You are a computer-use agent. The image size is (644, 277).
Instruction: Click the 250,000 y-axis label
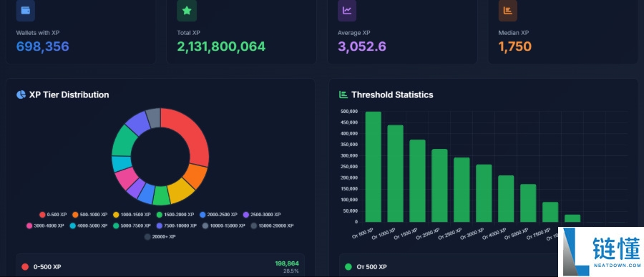click(x=349, y=167)
